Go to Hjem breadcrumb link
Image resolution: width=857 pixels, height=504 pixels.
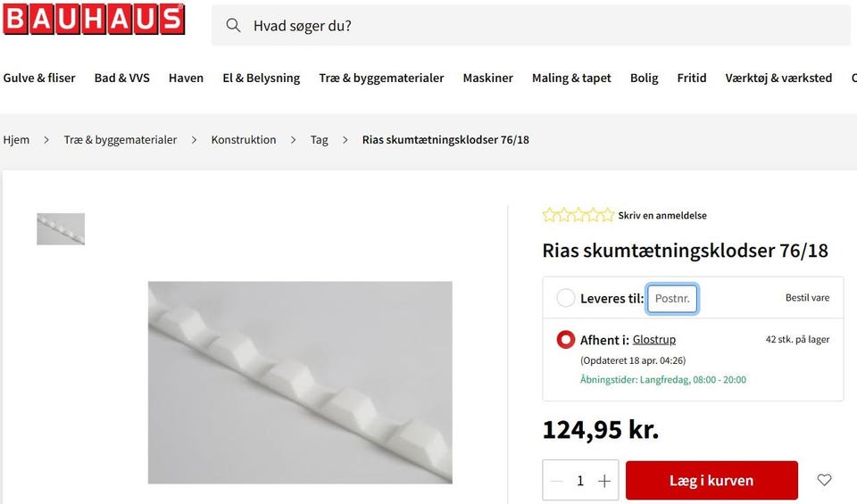point(16,140)
